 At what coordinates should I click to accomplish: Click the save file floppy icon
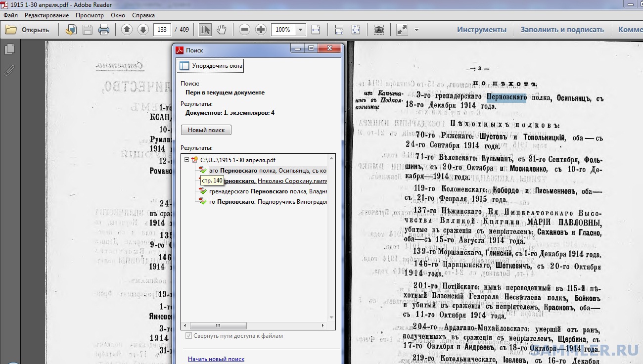pyautogui.click(x=88, y=30)
